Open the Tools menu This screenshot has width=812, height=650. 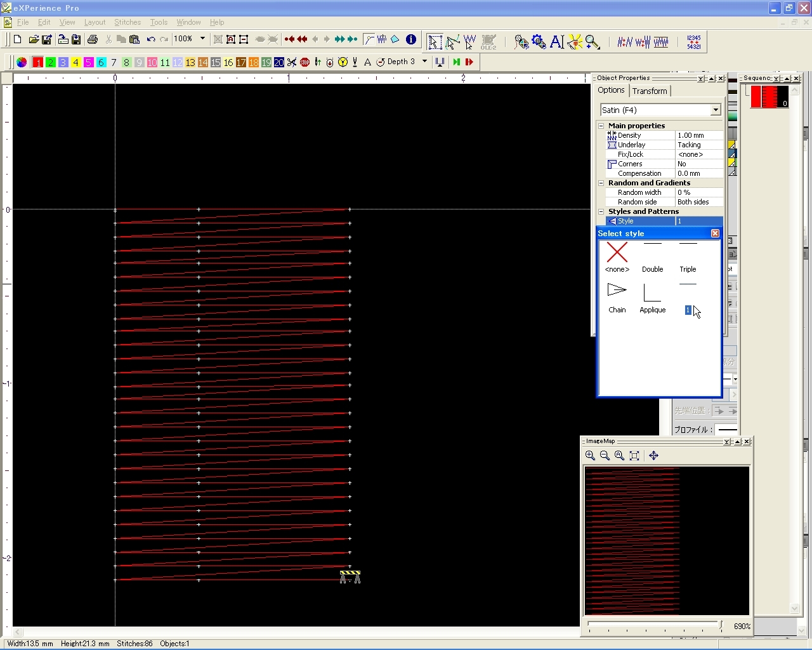159,22
